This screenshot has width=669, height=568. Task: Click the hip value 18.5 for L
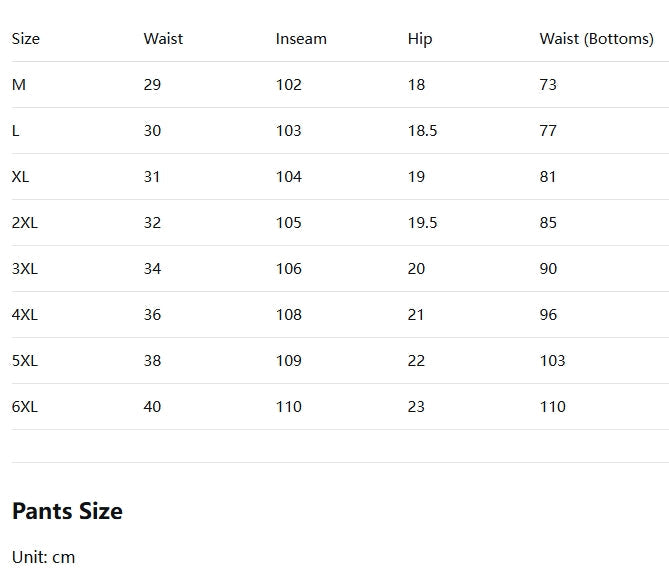pyautogui.click(x=422, y=131)
